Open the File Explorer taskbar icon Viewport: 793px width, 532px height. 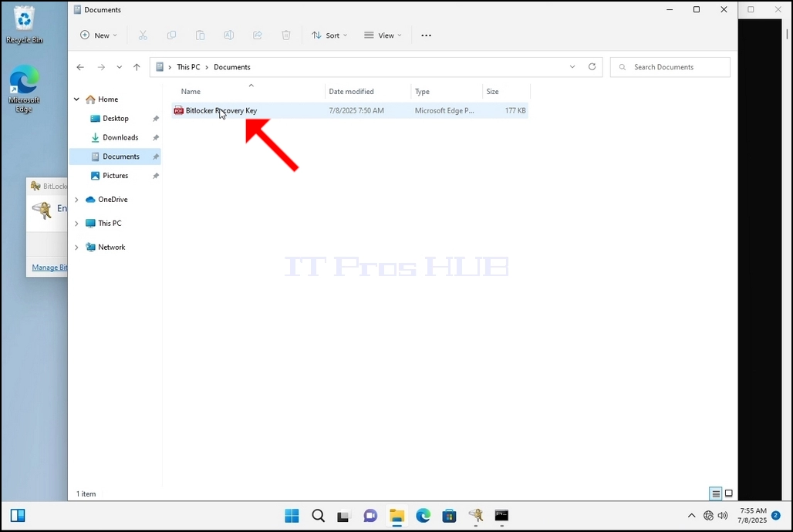[x=396, y=516]
